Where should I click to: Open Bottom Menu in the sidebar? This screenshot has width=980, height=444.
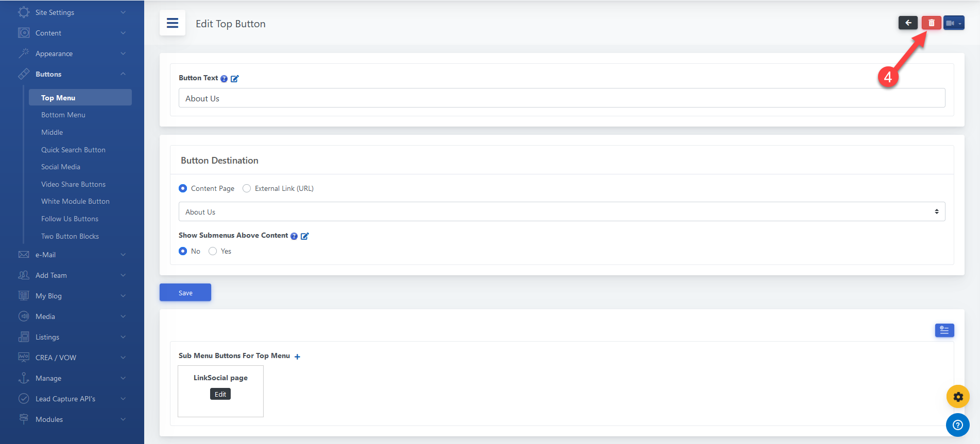(63, 115)
